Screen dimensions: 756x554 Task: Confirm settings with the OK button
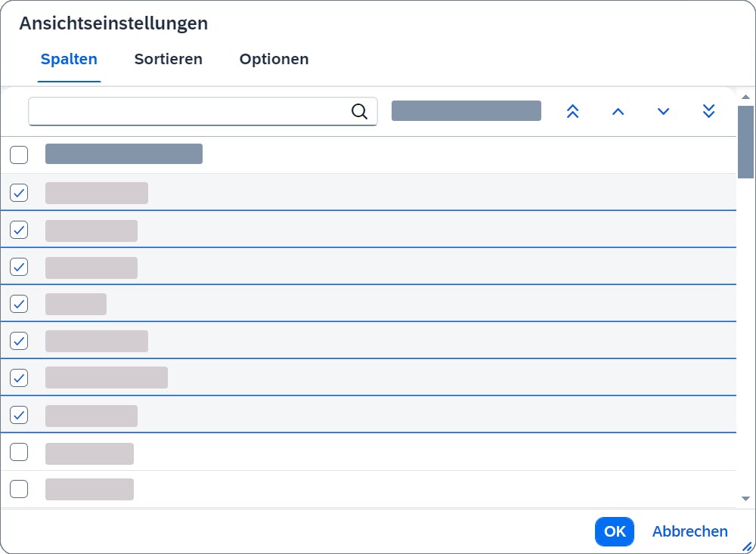pyautogui.click(x=614, y=531)
